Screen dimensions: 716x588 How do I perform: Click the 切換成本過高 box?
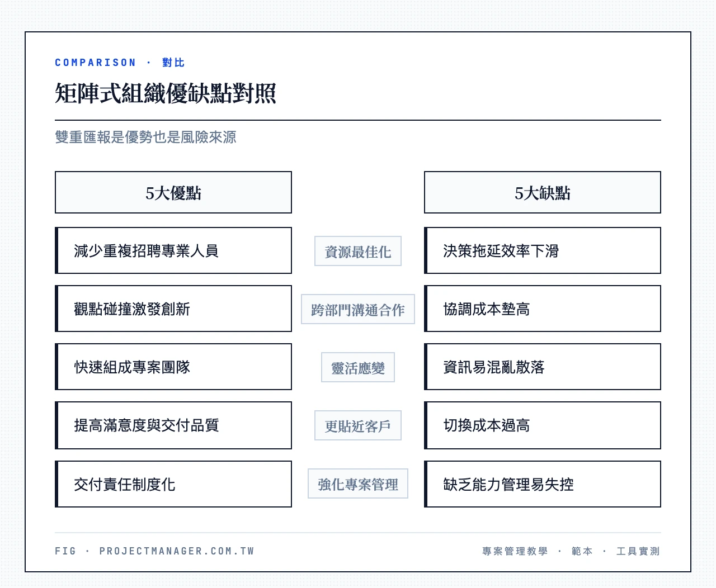(x=543, y=425)
